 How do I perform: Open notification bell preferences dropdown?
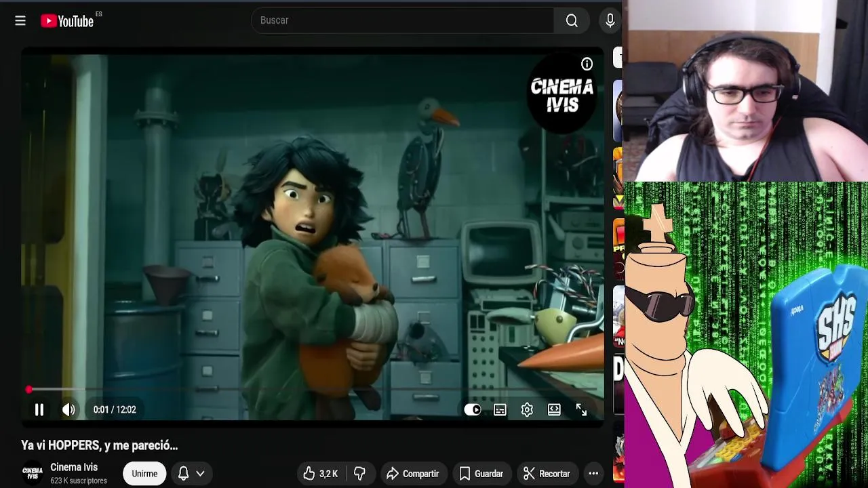tap(191, 473)
